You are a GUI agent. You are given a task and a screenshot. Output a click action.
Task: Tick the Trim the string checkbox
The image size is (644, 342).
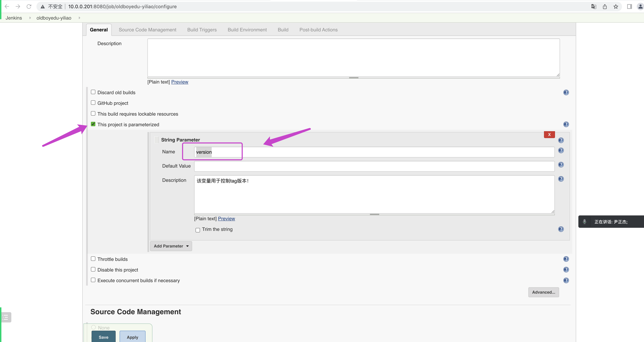(x=197, y=230)
